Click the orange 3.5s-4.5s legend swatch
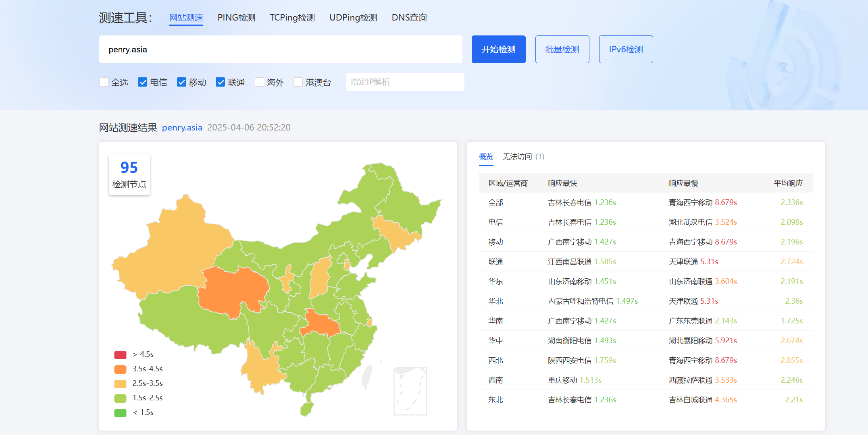The height and width of the screenshot is (435, 868). pos(120,369)
